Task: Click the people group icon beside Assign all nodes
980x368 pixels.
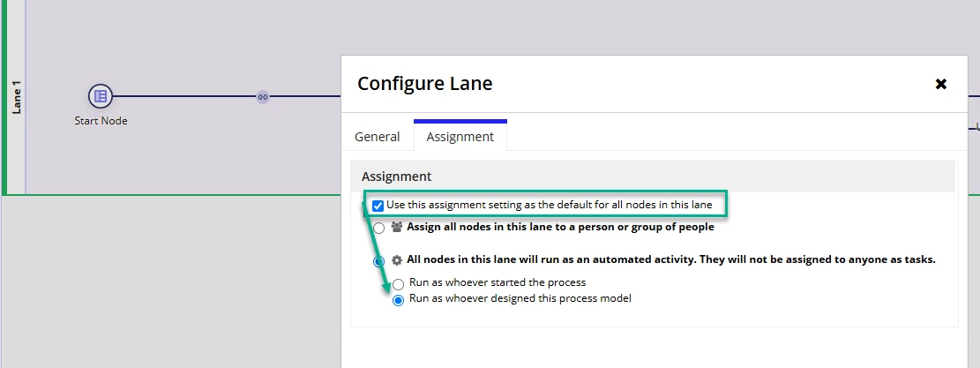Action: (x=397, y=228)
